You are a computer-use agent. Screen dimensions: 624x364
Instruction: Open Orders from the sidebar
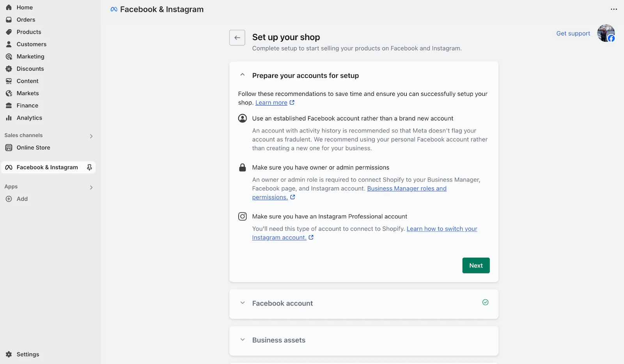click(x=26, y=19)
